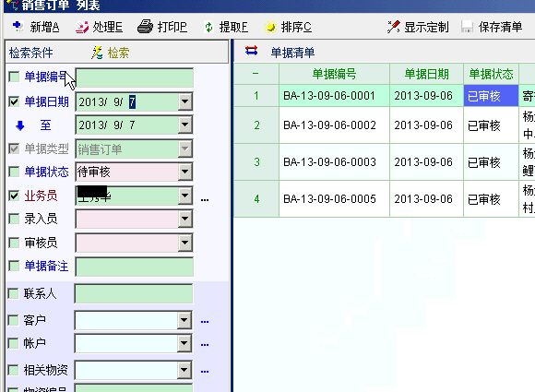Open 显示定制 display customization
This screenshot has width=535, height=392.
pyautogui.click(x=418, y=27)
